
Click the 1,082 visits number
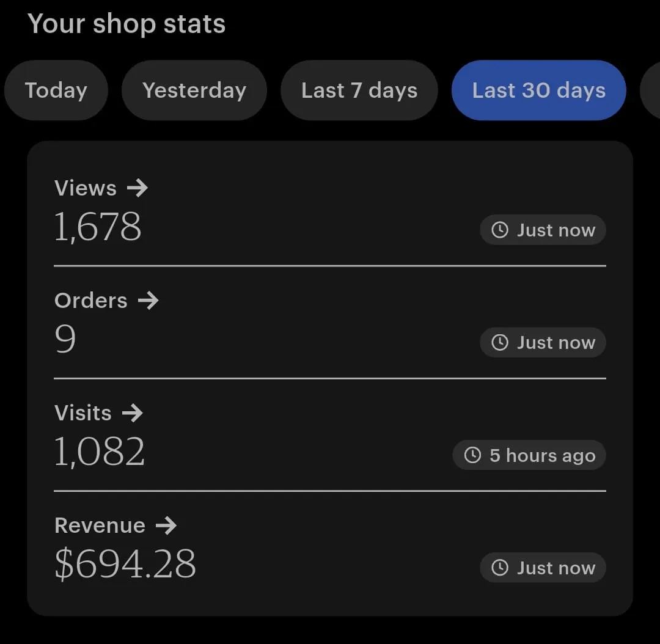100,452
